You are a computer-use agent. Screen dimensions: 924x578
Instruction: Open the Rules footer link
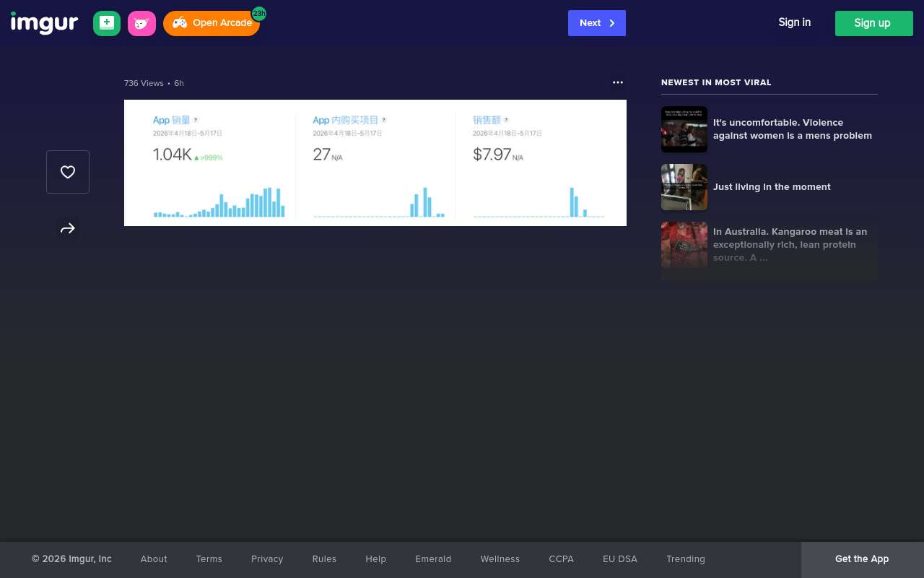pyautogui.click(x=324, y=559)
